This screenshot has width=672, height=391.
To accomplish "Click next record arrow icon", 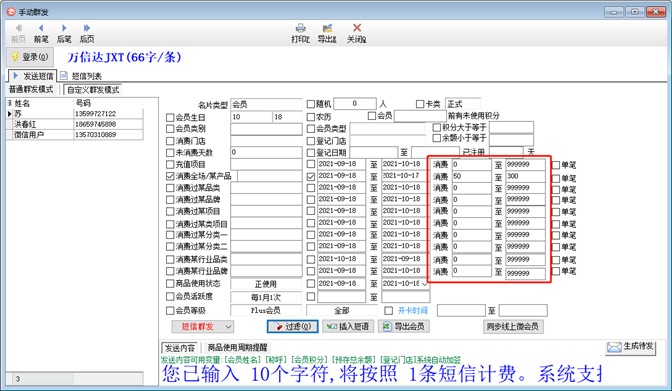I will (64, 28).
